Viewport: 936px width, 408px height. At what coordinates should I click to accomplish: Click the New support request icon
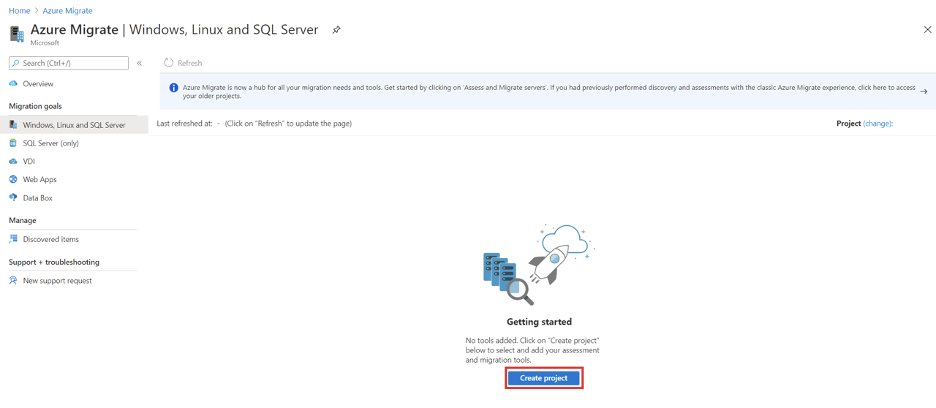[13, 281]
